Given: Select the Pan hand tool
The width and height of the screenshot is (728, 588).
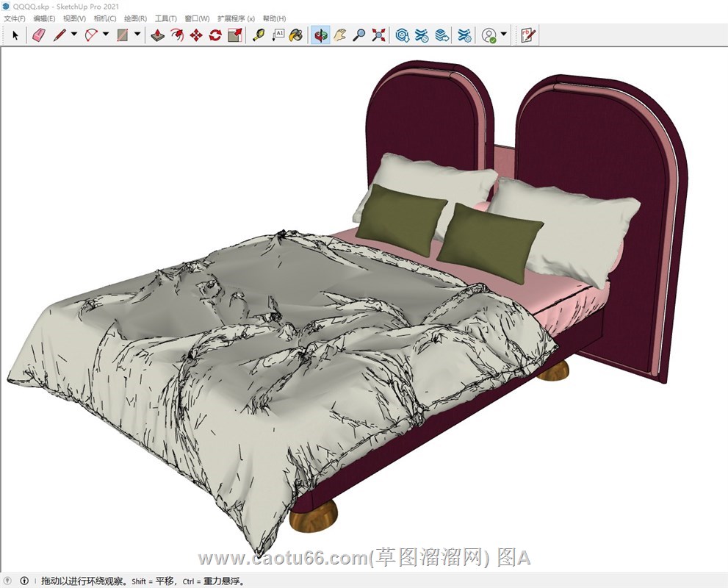Looking at the screenshot, I should click(339, 35).
